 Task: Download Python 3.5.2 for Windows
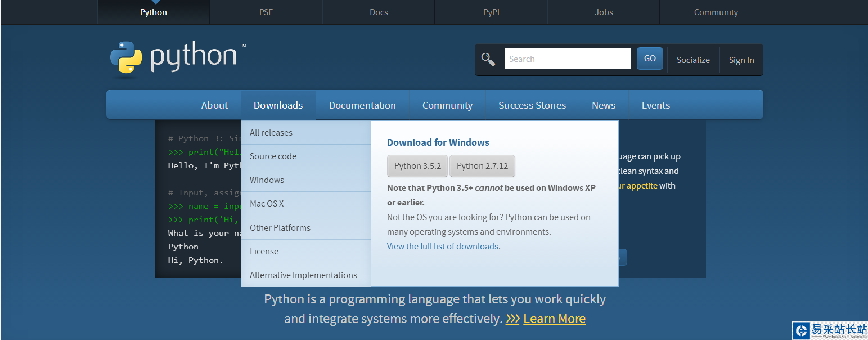click(417, 166)
